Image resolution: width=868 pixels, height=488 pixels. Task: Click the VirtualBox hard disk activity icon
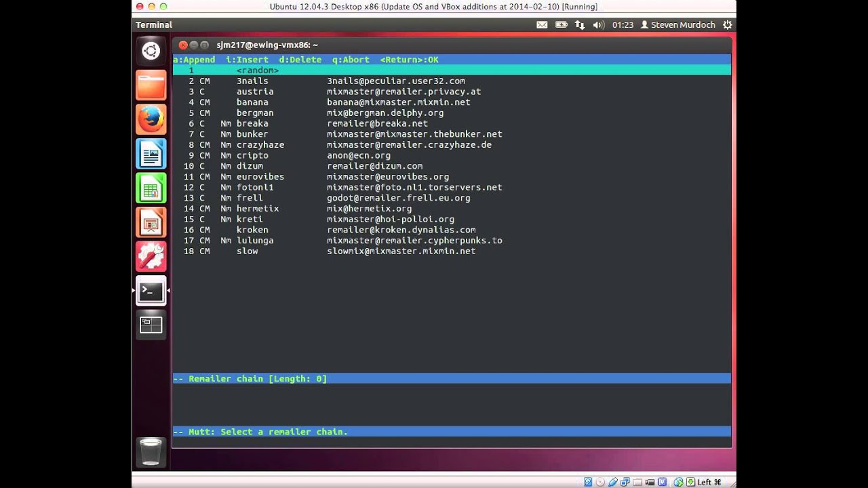point(588,482)
